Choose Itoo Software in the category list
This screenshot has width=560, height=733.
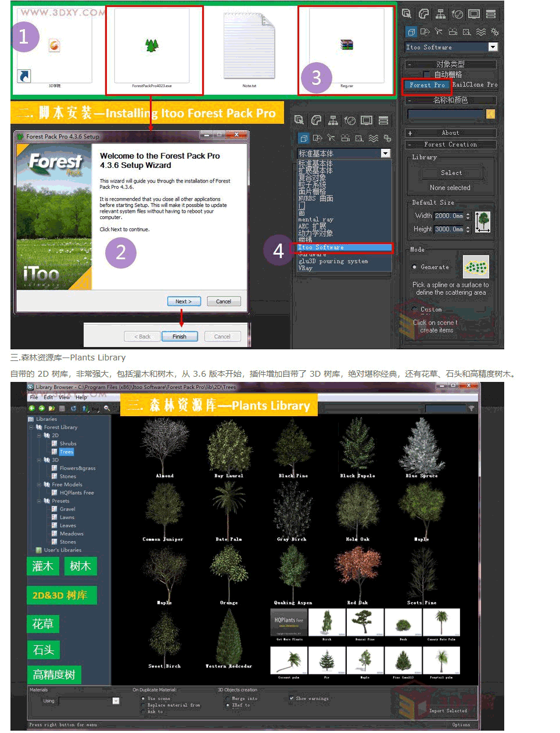[x=345, y=248]
